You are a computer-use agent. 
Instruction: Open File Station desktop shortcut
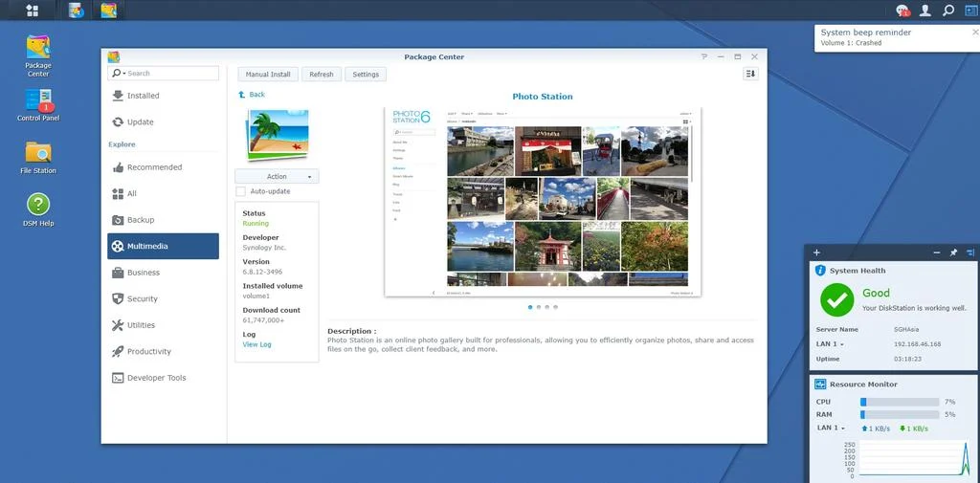(38, 158)
